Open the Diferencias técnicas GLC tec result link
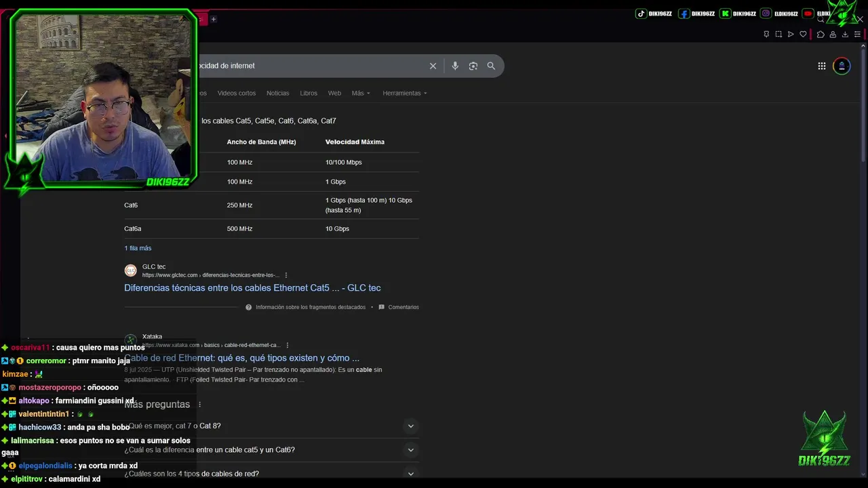The height and width of the screenshot is (488, 868). point(252,288)
